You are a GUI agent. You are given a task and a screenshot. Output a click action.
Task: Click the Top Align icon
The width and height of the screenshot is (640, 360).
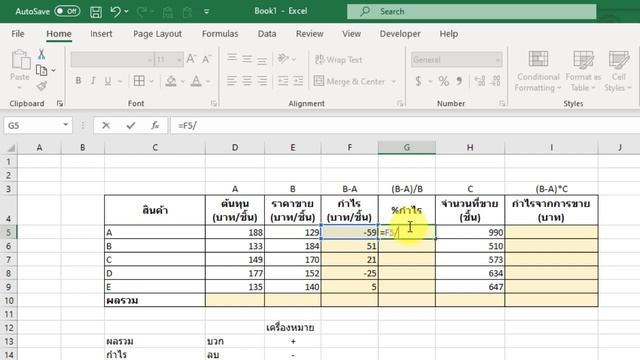(232, 59)
